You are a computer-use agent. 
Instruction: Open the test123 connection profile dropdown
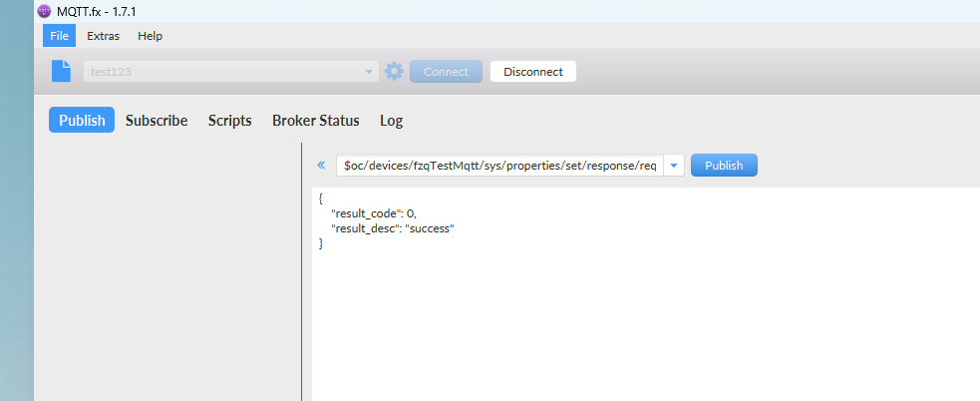tap(231, 71)
